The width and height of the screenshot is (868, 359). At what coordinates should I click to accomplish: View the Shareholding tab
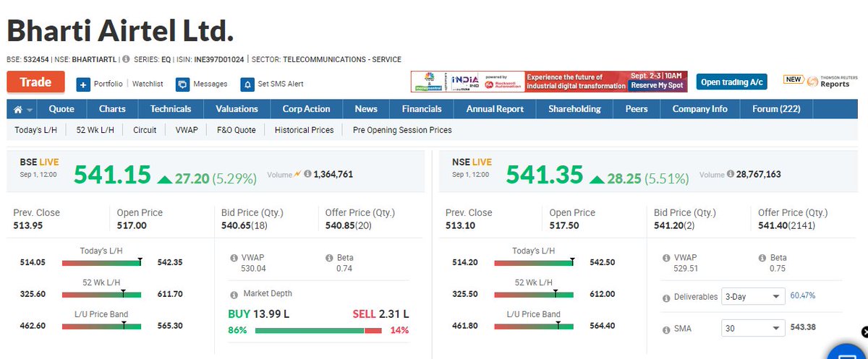point(574,109)
